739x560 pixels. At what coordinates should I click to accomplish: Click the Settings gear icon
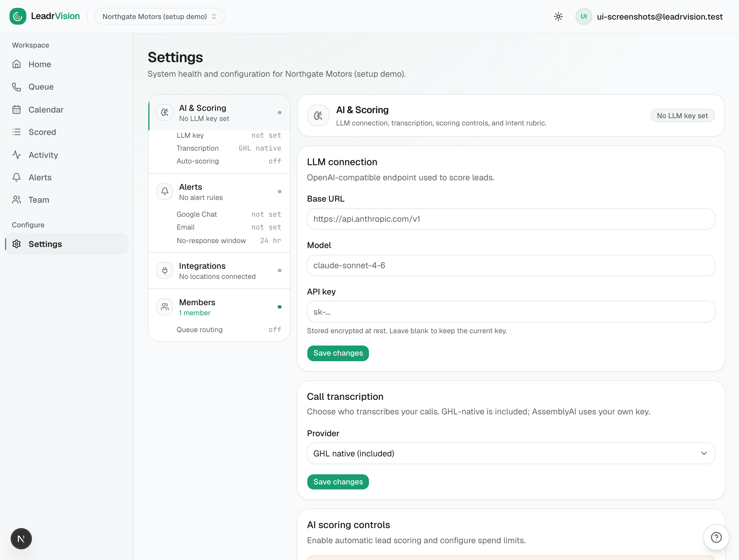click(17, 244)
